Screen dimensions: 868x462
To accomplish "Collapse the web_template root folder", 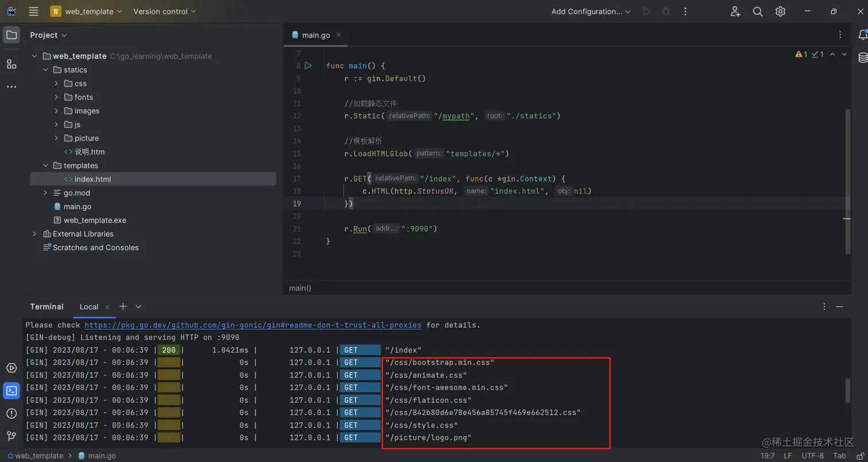I will coord(34,56).
